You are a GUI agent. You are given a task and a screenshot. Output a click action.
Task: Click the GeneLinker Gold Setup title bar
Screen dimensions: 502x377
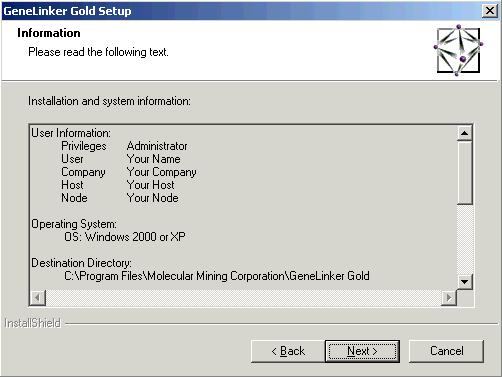241,11
